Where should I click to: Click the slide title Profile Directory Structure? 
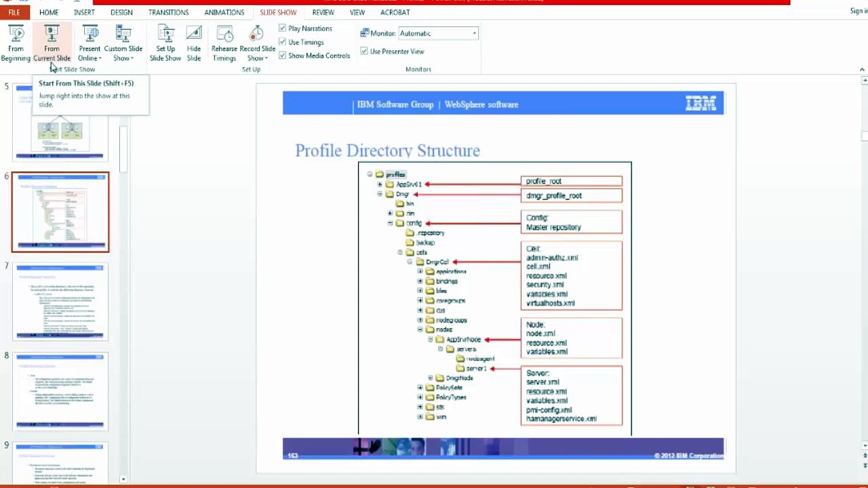pyautogui.click(x=387, y=150)
